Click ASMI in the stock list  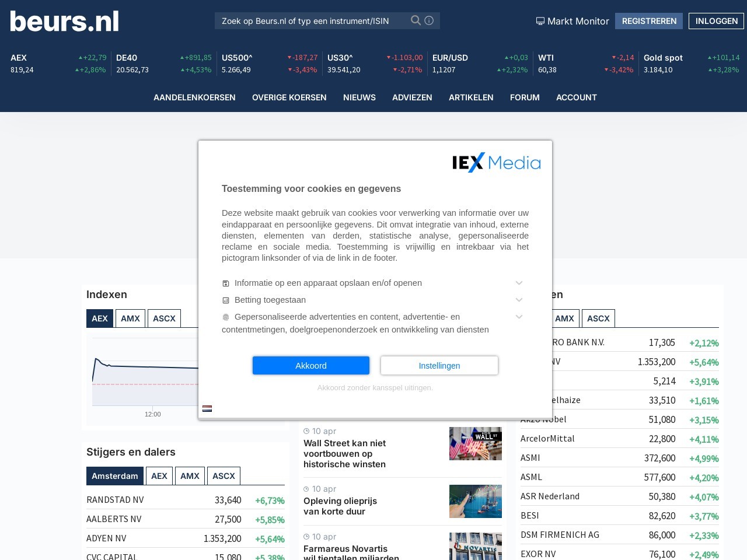click(x=530, y=458)
